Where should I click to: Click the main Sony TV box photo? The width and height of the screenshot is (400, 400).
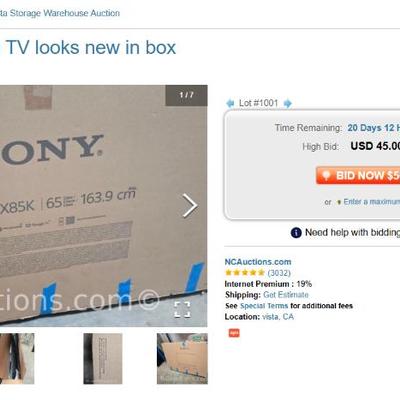(x=104, y=206)
